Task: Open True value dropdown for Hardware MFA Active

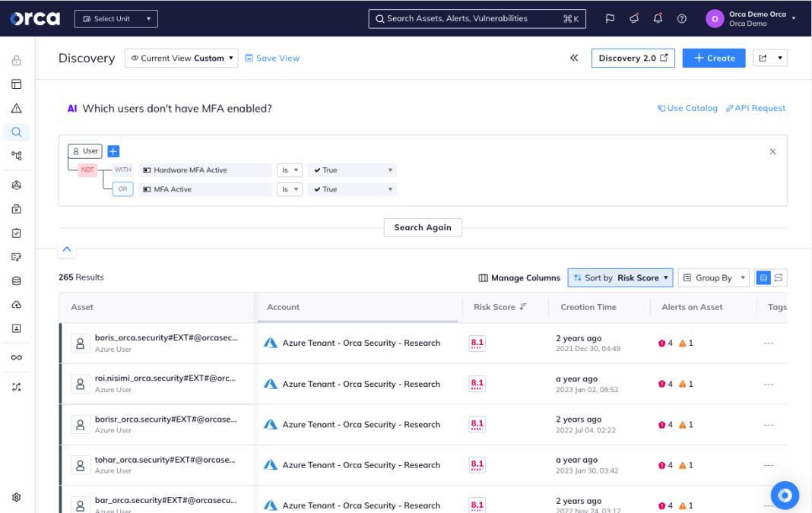Action: tap(352, 170)
